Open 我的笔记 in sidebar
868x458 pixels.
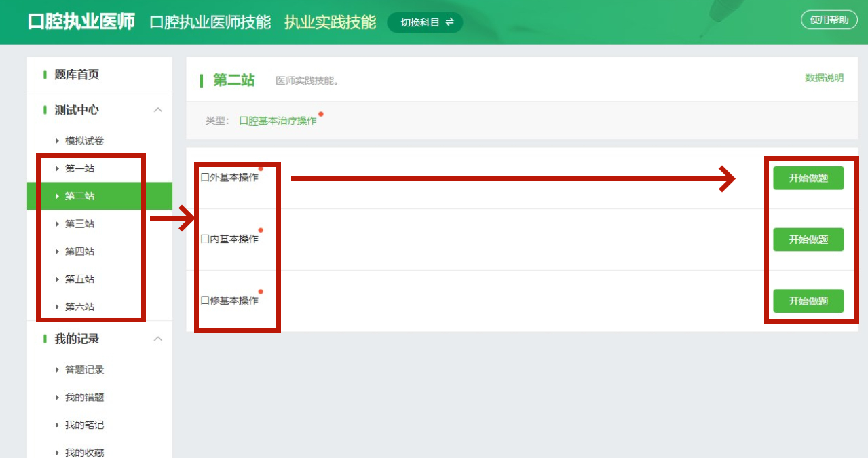84,425
